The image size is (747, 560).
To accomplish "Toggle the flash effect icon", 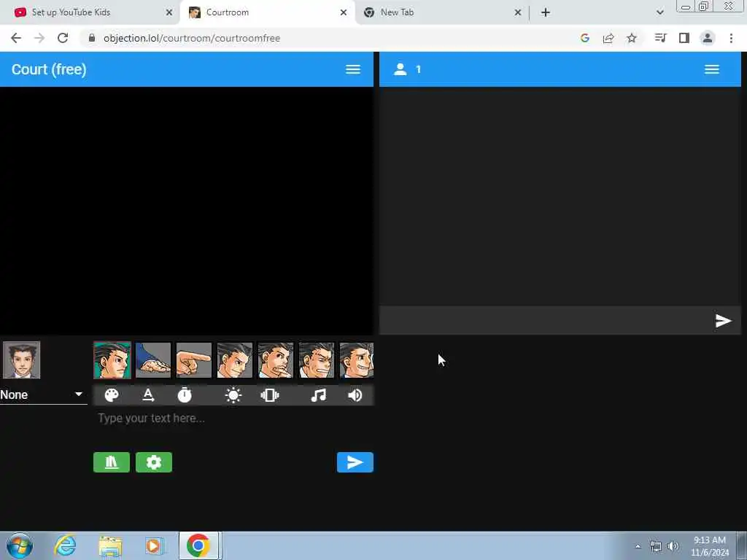I will (x=233, y=395).
